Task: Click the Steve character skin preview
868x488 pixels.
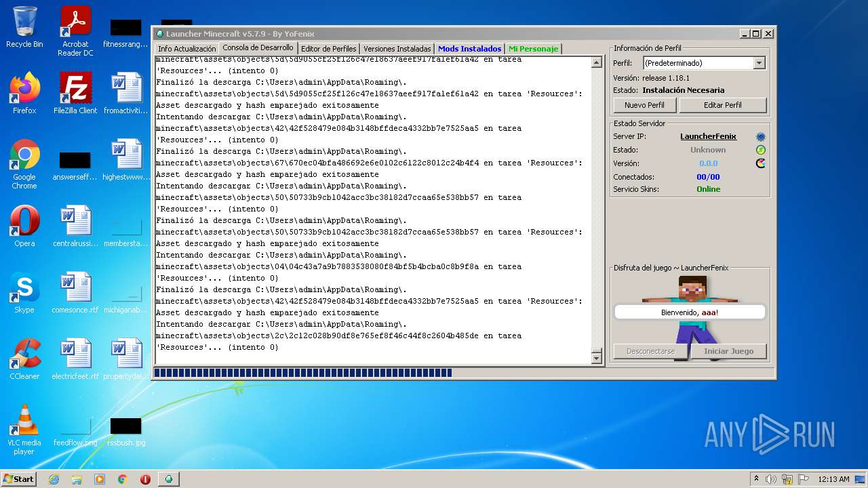Action: tap(692, 319)
